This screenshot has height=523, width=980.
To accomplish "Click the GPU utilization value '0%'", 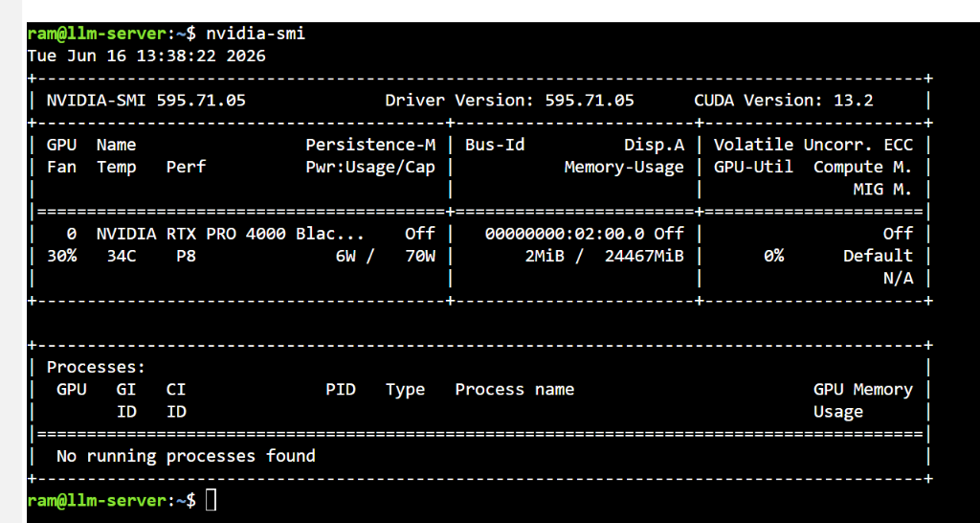I will [773, 256].
